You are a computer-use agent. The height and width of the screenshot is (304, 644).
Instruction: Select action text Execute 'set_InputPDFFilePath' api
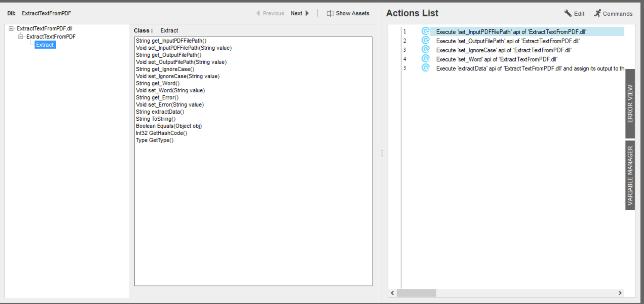pyautogui.click(x=511, y=32)
